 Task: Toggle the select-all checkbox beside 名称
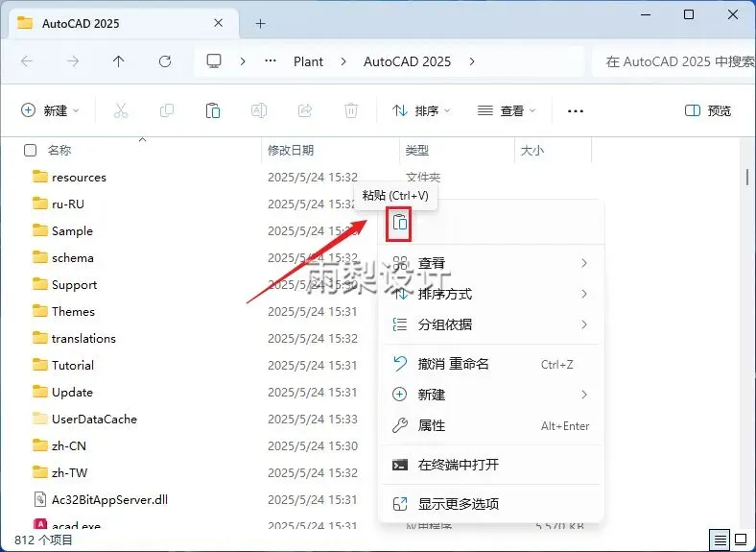[x=30, y=151]
